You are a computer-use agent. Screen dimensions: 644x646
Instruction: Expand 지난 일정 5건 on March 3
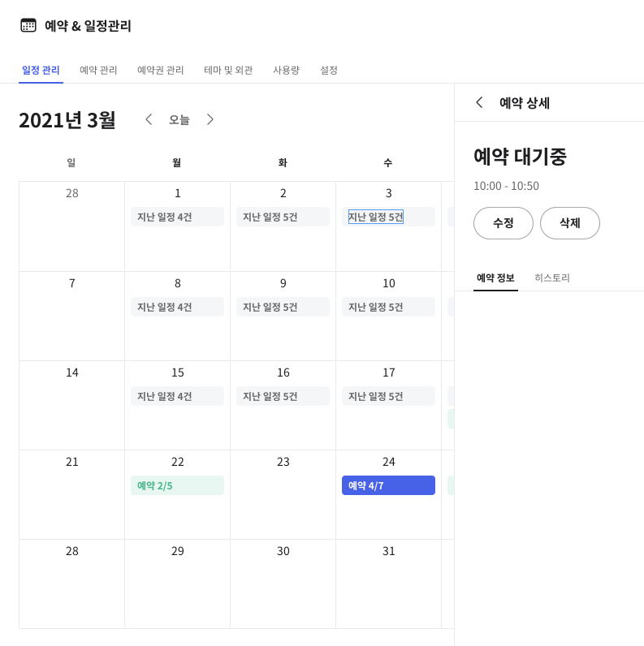[376, 217]
